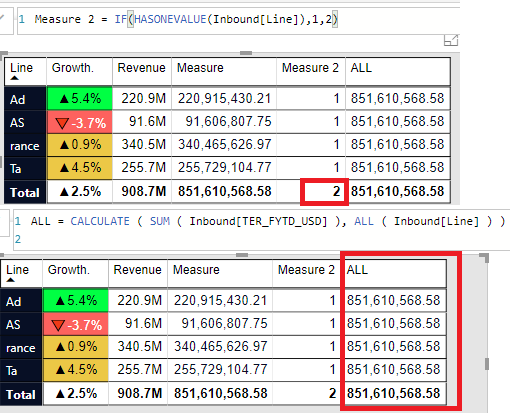Select Ta row label in top table

tap(25, 168)
